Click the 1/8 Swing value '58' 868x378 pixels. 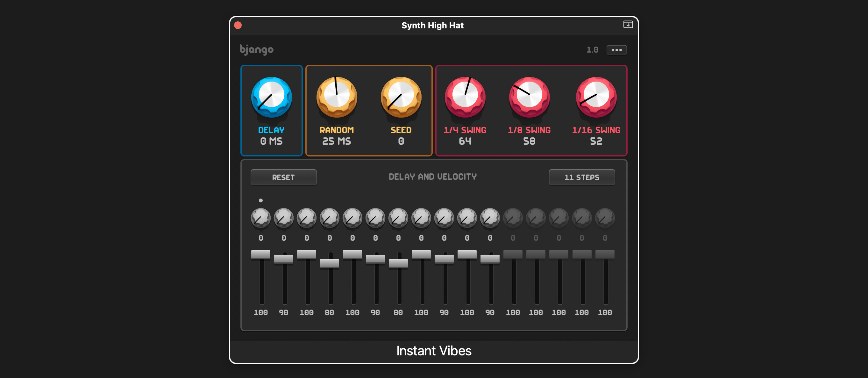pos(529,141)
